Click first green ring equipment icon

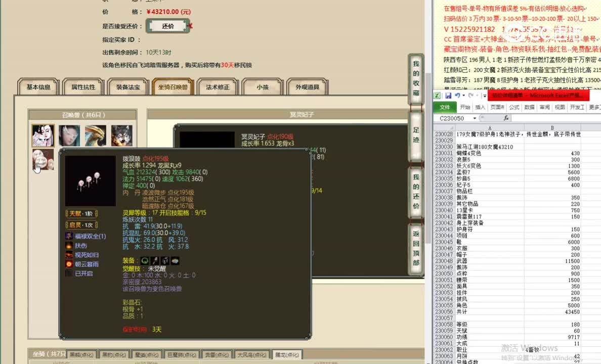[145, 261]
